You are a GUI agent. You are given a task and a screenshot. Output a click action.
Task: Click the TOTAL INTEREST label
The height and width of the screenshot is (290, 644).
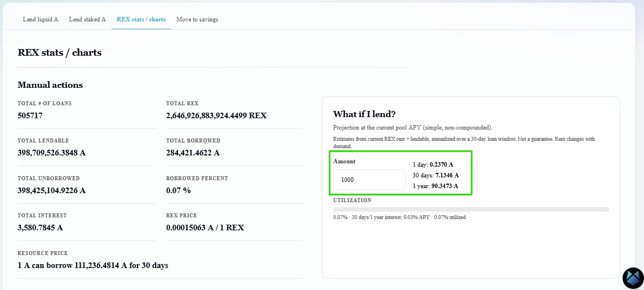[42, 215]
